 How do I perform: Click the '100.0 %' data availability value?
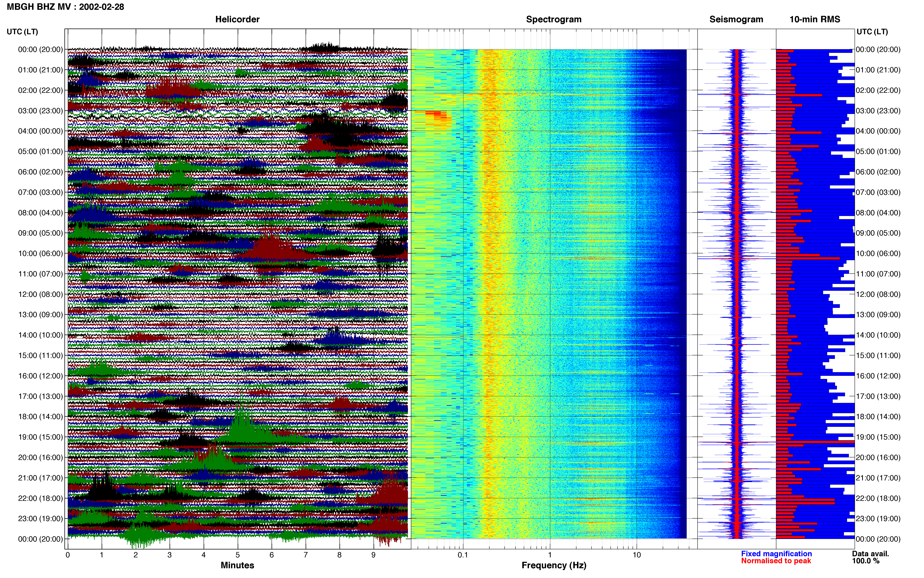pos(865,561)
